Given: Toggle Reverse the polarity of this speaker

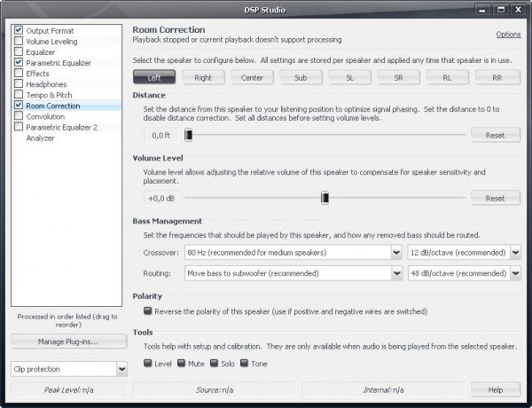Looking at the screenshot, I should (147, 311).
